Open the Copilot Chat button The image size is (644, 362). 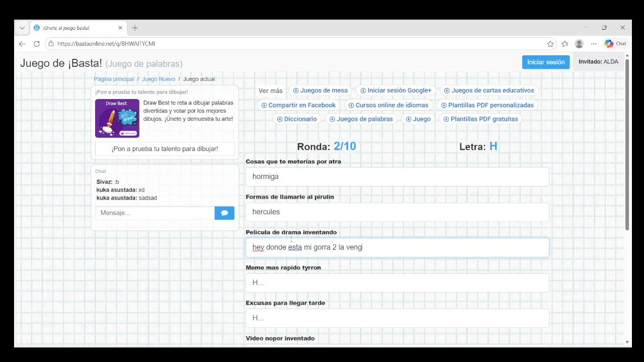point(616,44)
